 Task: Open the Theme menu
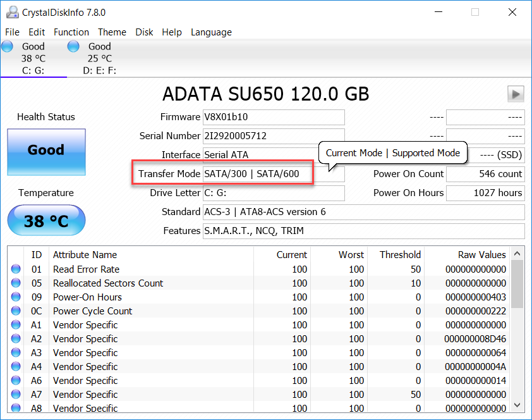click(112, 32)
